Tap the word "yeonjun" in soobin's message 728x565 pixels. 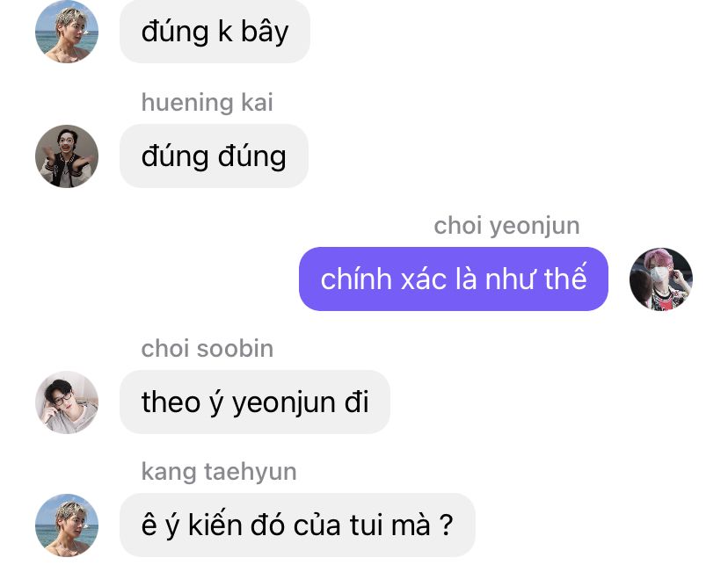[284, 403]
